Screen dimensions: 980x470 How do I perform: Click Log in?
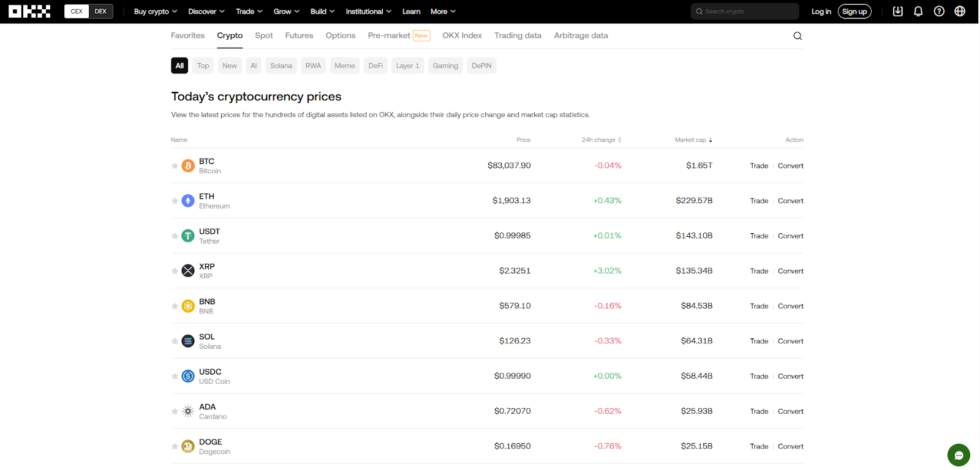coord(821,11)
